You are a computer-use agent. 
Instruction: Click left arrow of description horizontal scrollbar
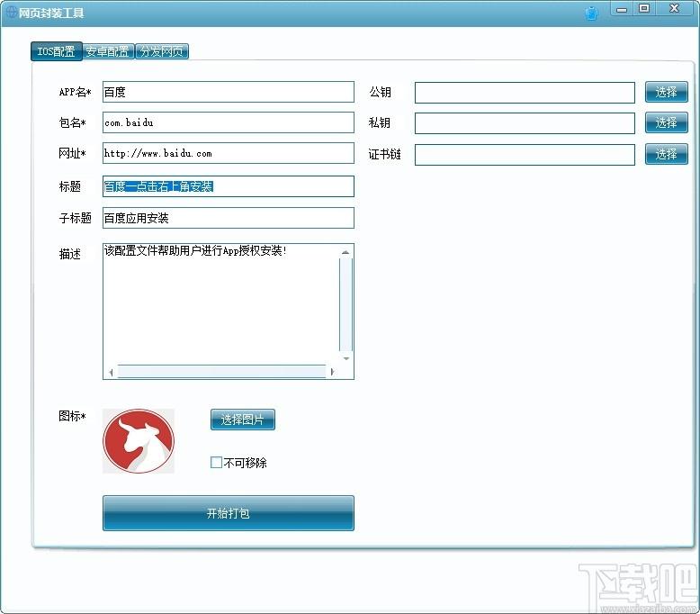(x=111, y=372)
